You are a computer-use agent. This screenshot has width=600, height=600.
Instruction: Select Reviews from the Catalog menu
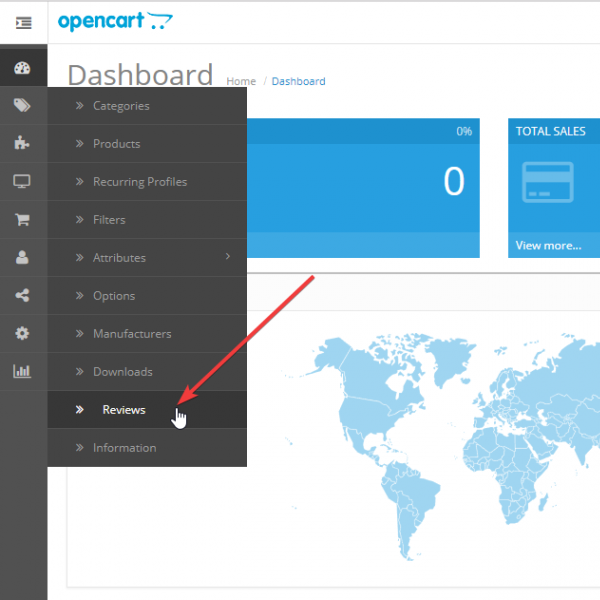123,410
